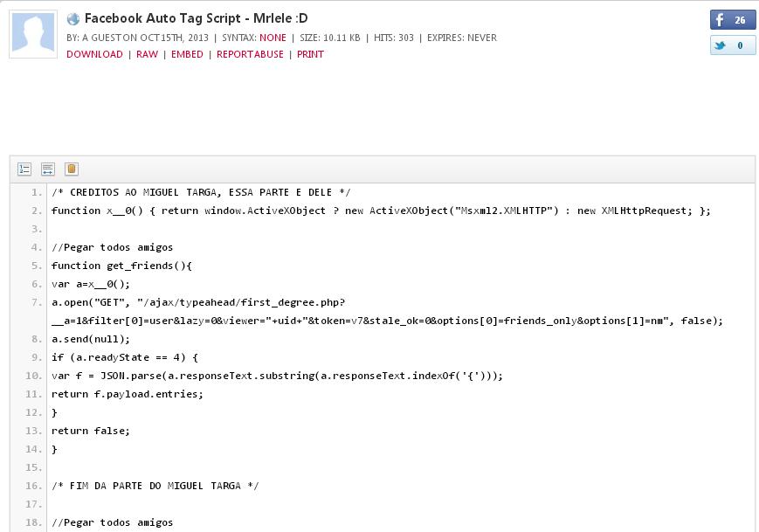Open the DOWNLOAD link
Viewport: 759px width, 532px height.
pos(94,54)
